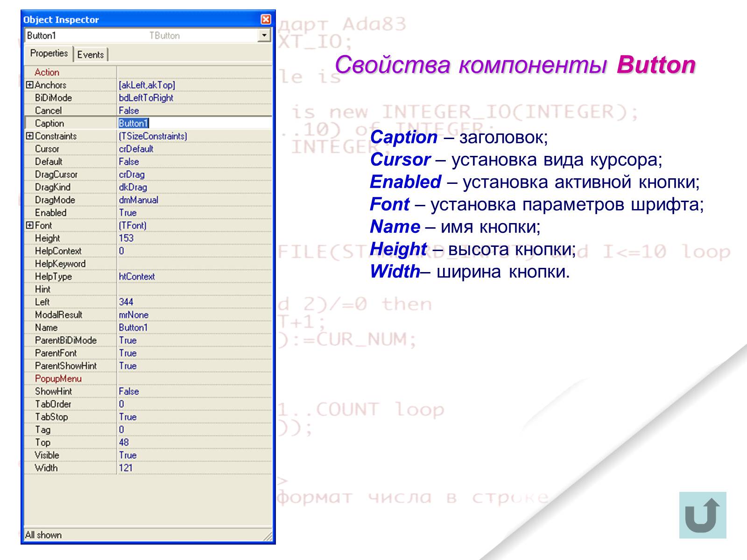The image size is (747, 560).
Task: Click the Left value 344
Action: click(x=126, y=302)
